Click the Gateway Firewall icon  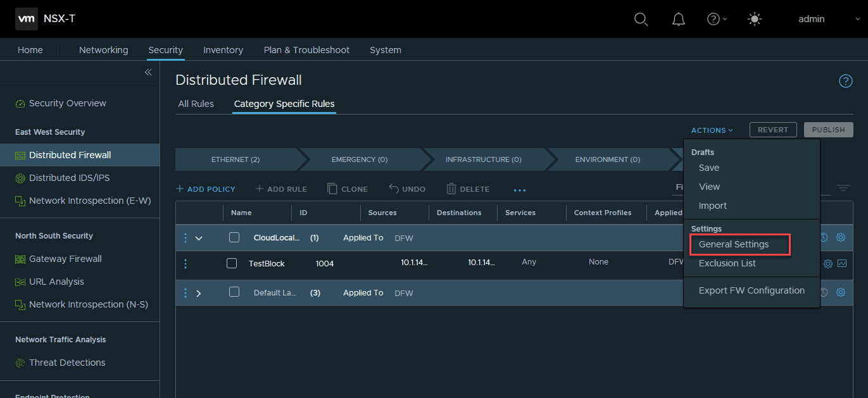tap(20, 259)
